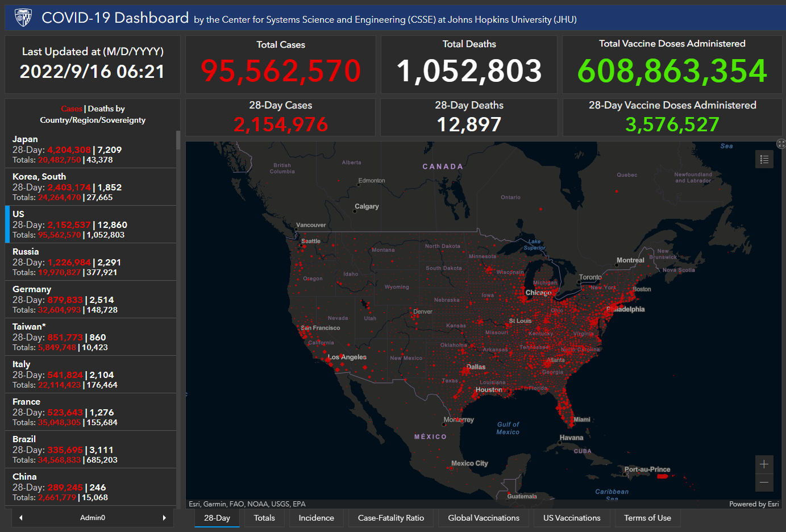
Task: Click the Total Deaths panel figure
Action: (x=469, y=70)
